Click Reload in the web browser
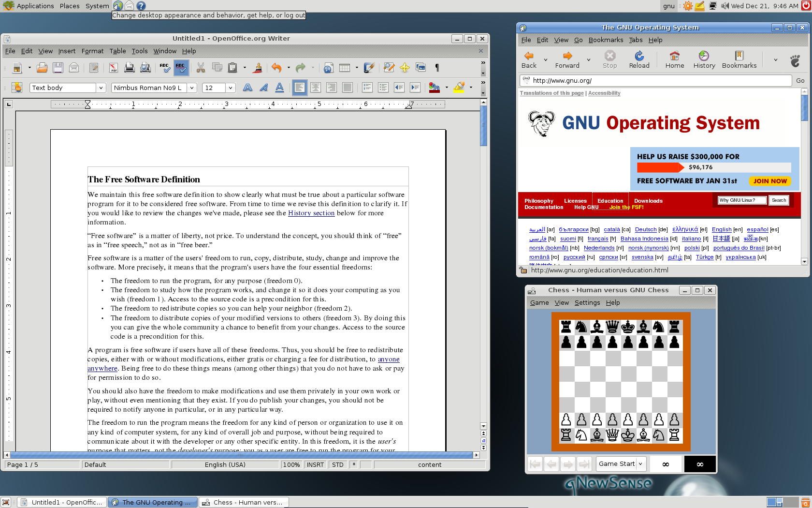 coord(639,60)
